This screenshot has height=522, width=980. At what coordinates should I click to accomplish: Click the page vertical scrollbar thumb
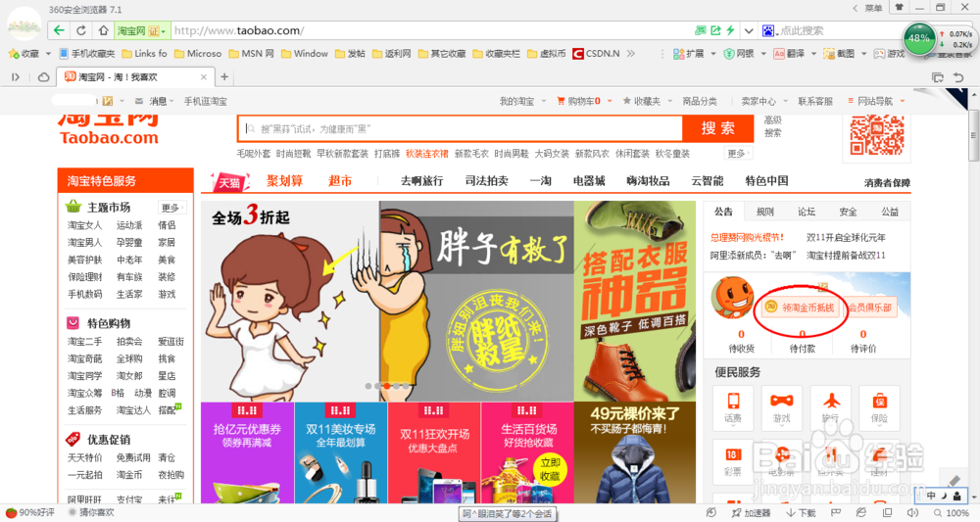tap(973, 135)
